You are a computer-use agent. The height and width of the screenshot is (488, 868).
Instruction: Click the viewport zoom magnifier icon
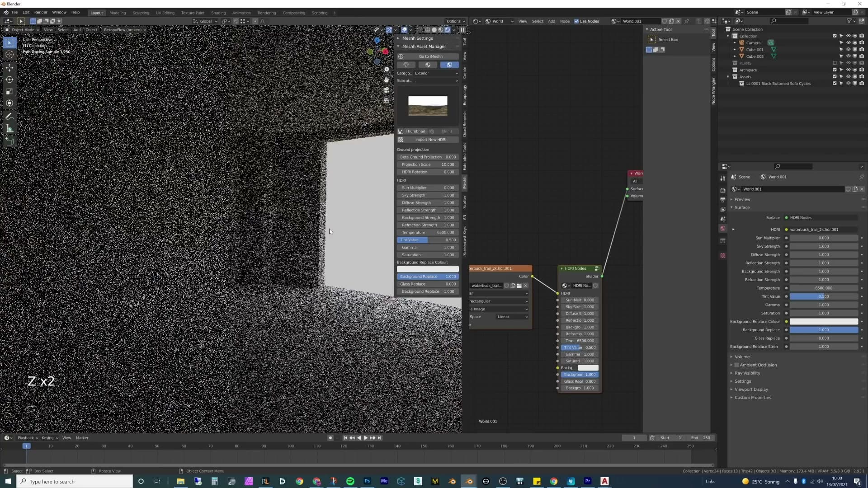point(386,70)
